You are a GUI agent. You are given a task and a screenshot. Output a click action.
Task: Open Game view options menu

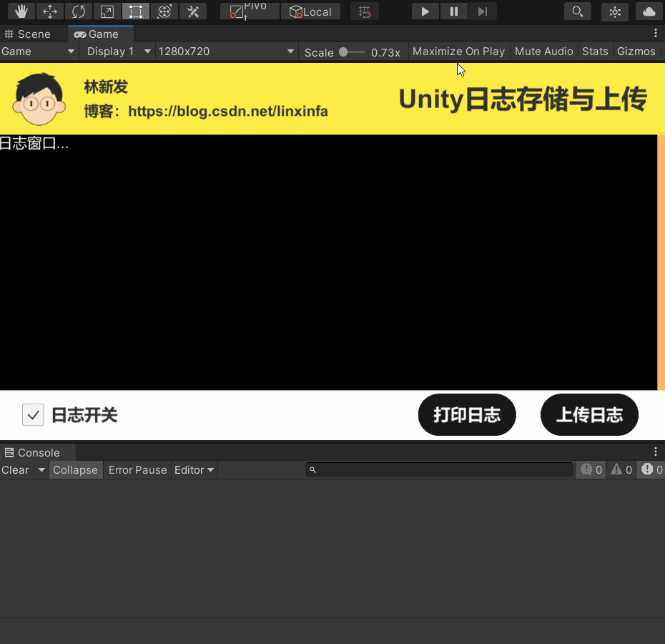(x=656, y=33)
